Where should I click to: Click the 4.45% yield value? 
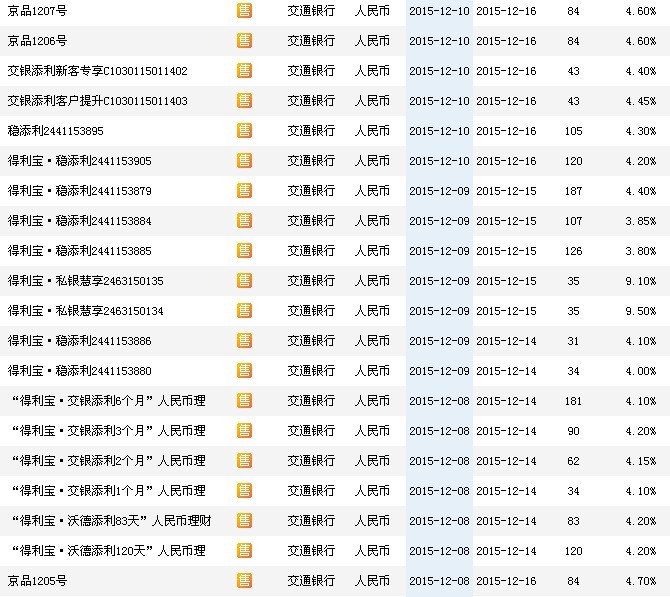click(x=641, y=101)
